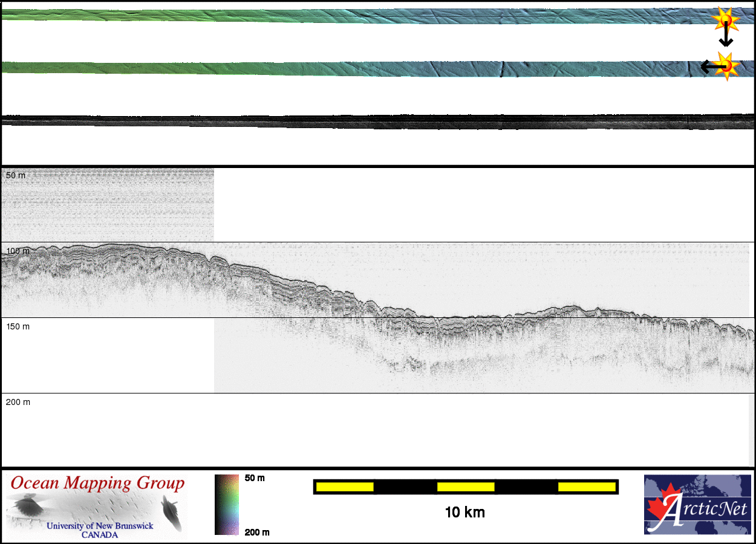Click the black downward-pointing arrow

726,38
